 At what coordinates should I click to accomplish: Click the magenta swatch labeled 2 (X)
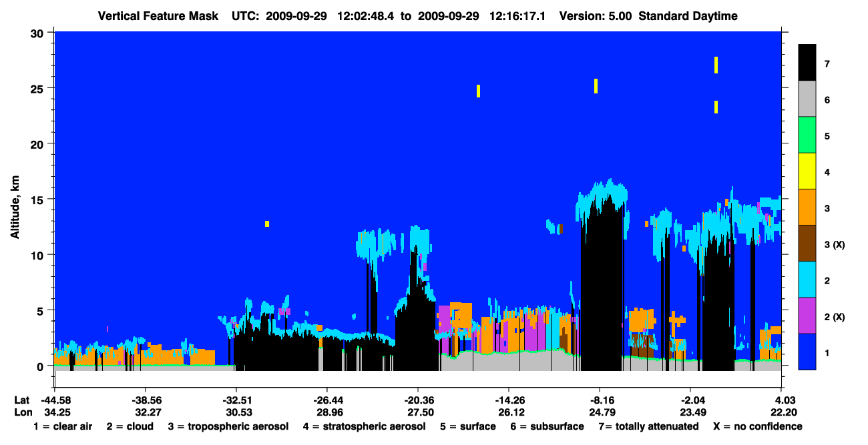click(807, 316)
